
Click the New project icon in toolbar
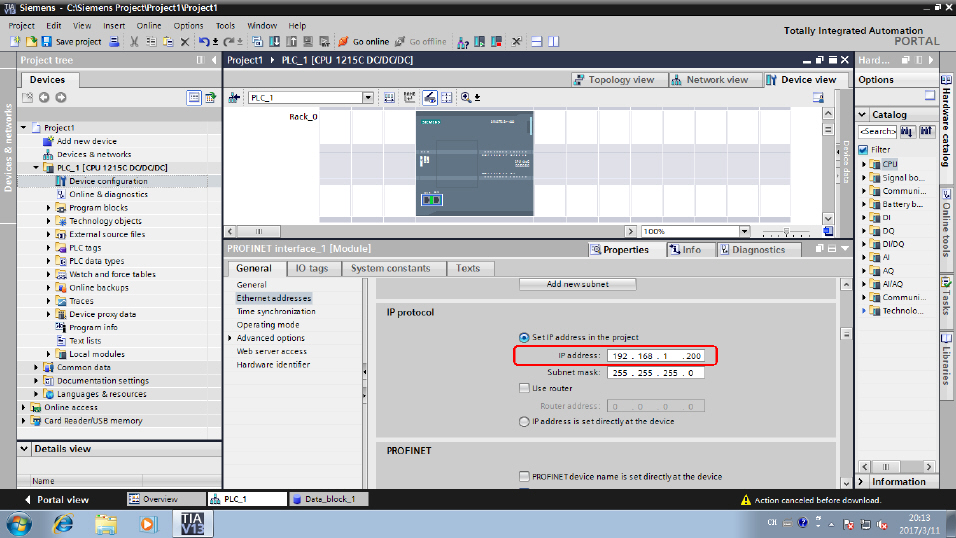click(x=15, y=41)
